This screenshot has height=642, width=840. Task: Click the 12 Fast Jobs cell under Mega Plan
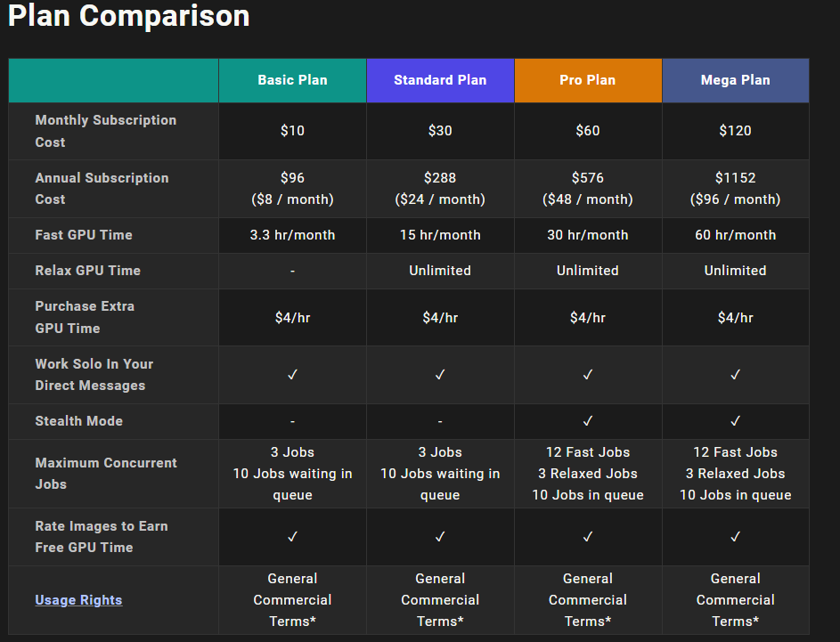click(x=736, y=474)
